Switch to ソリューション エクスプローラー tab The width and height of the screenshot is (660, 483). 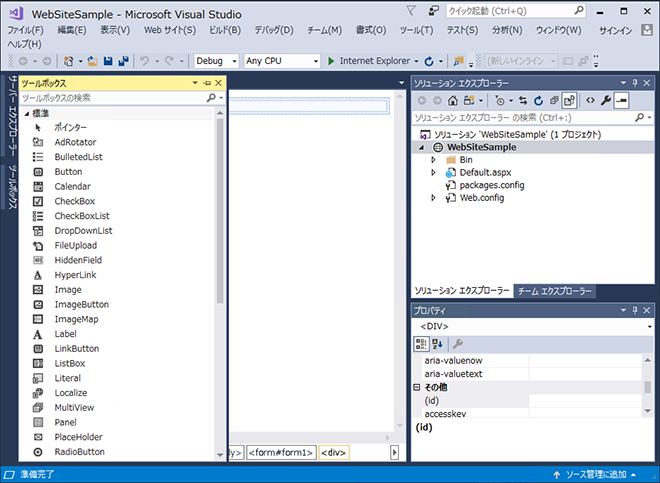tap(462, 291)
